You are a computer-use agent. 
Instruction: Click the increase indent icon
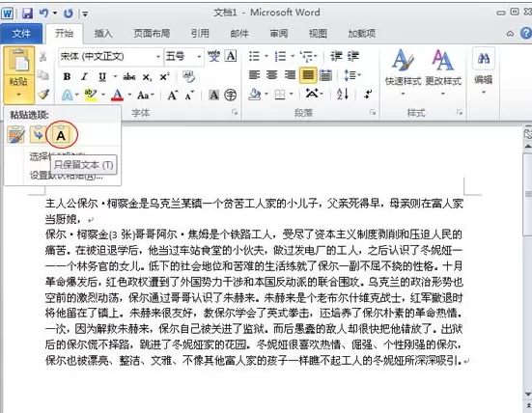[352, 56]
